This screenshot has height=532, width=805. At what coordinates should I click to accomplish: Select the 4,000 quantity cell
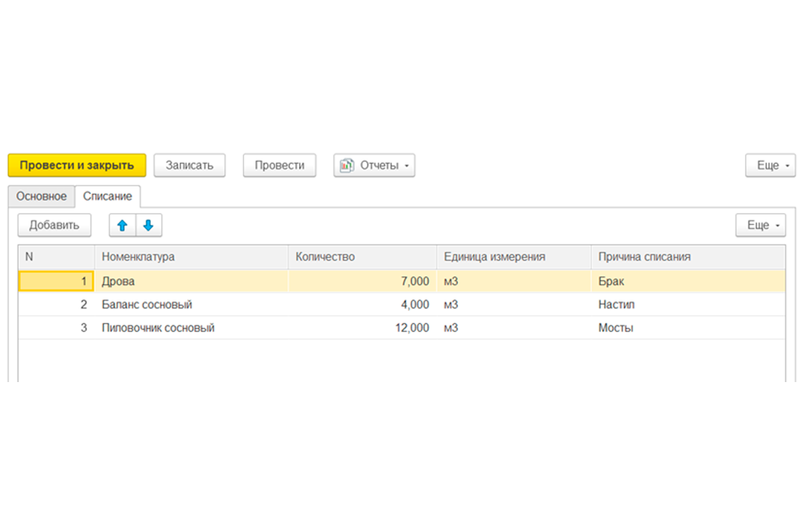click(x=362, y=304)
